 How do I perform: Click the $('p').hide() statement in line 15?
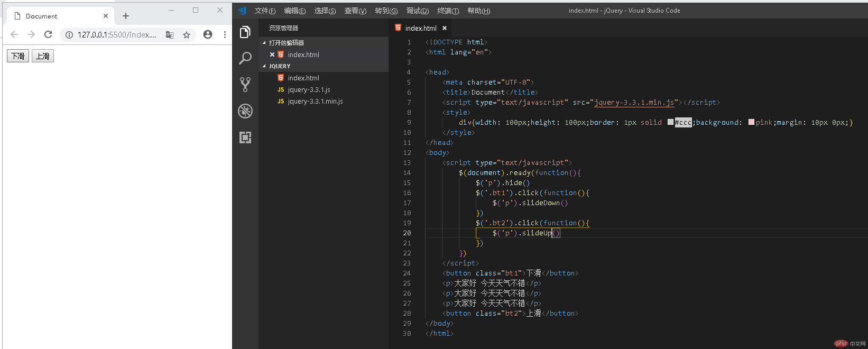(x=503, y=183)
